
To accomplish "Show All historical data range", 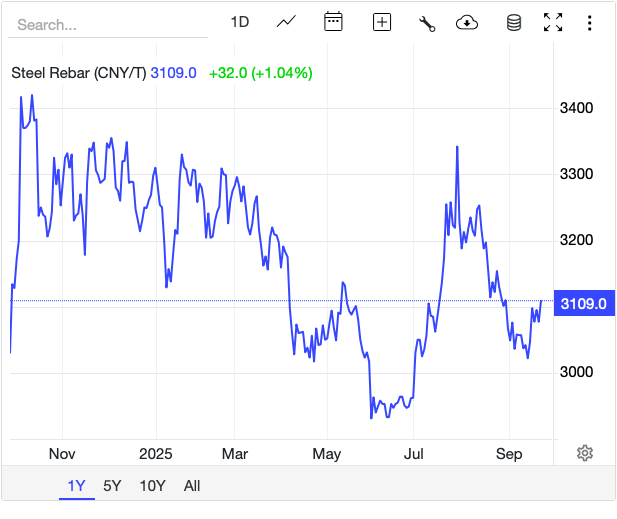I will [192, 486].
